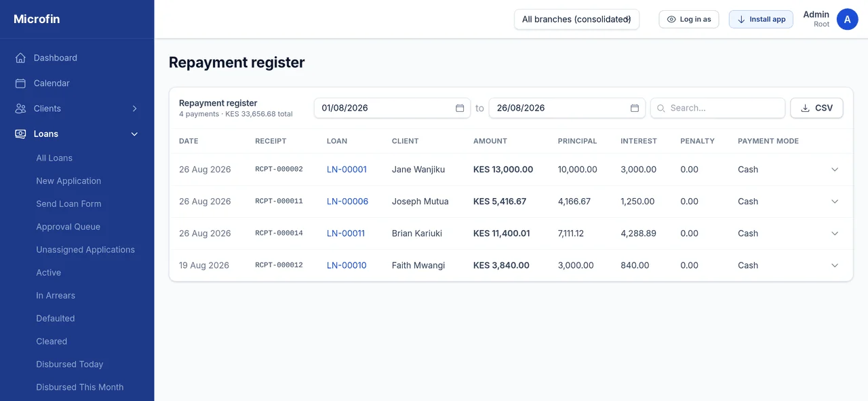This screenshot has height=401, width=868.
Task: Open loan link LN-00010
Action: point(347,265)
